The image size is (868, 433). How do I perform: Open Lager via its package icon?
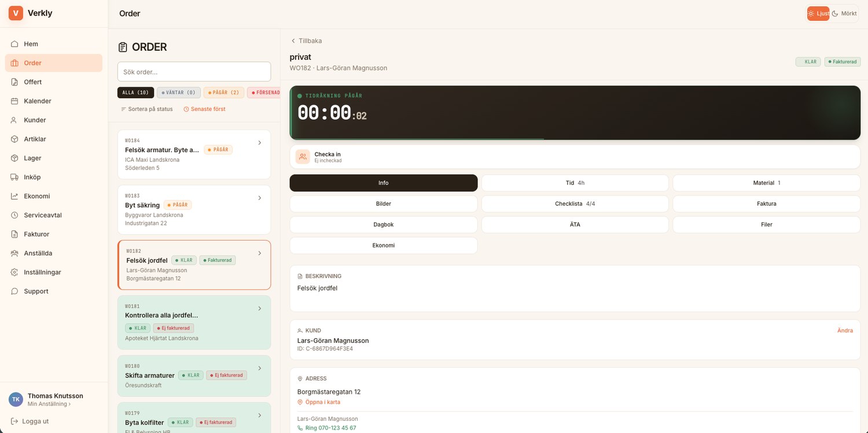point(14,158)
